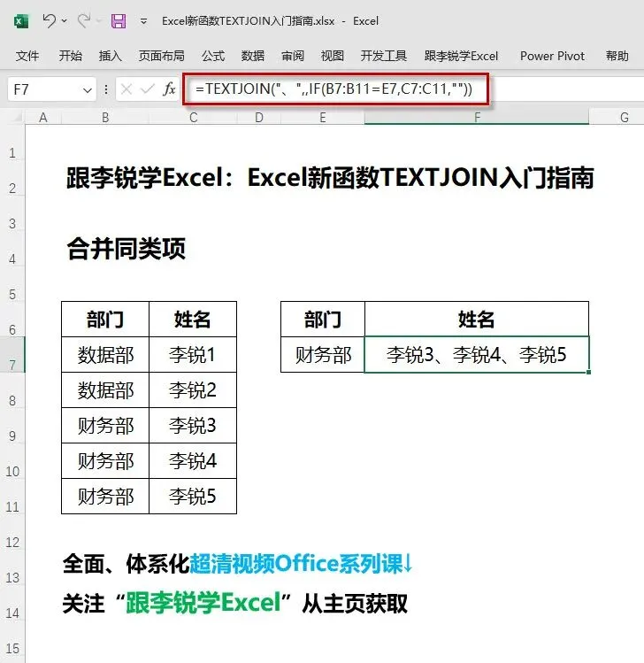Select the 数据部 cell next to 李锐1

tap(105, 355)
